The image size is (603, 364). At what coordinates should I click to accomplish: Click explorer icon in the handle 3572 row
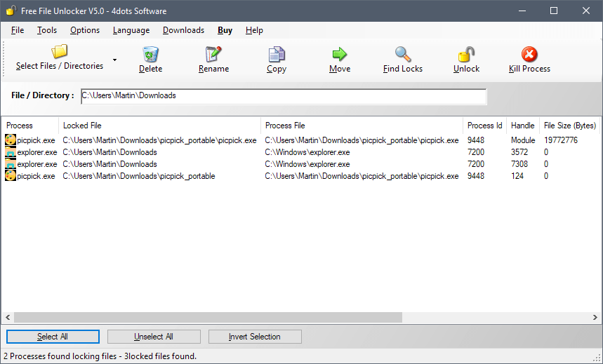11,152
